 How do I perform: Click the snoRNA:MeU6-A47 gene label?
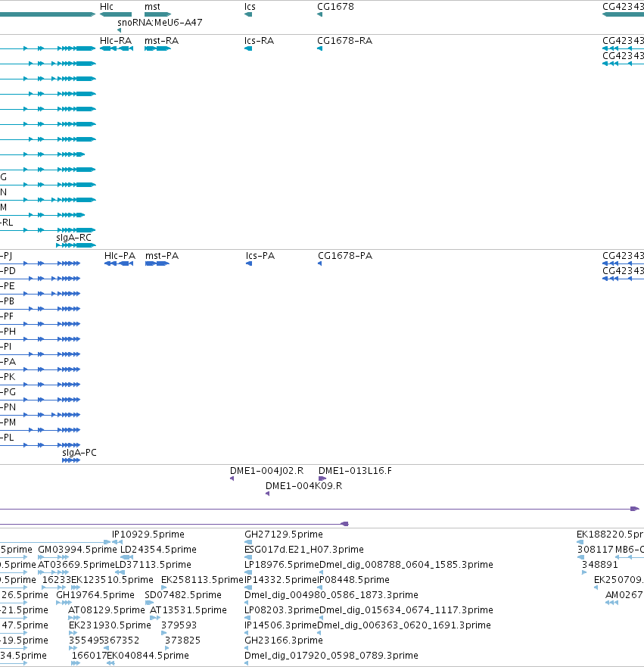pos(160,23)
